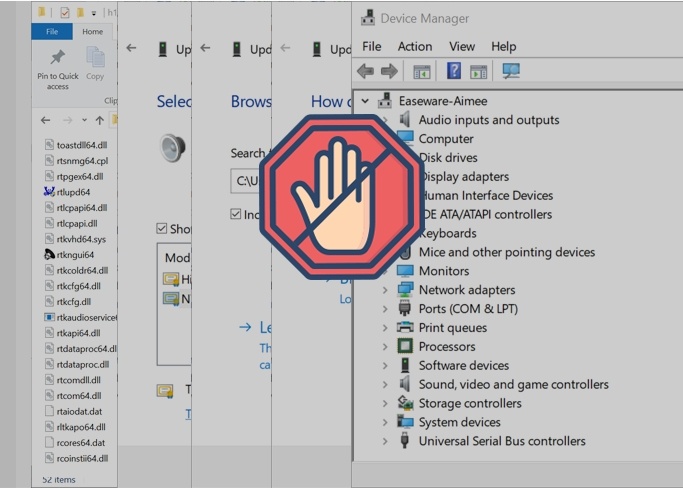Toggle the checkbox below the speaker icon
Screen dimensions: 683x488
click(x=162, y=229)
